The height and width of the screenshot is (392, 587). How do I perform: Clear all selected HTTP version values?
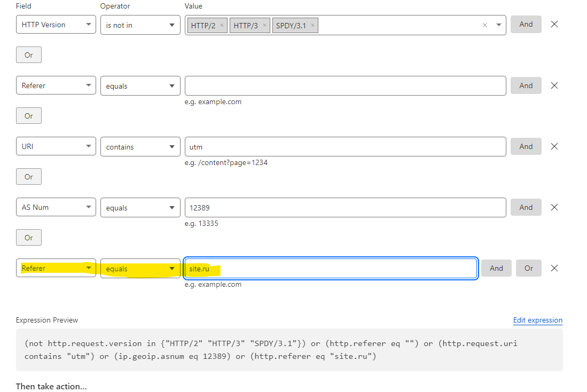(485, 25)
